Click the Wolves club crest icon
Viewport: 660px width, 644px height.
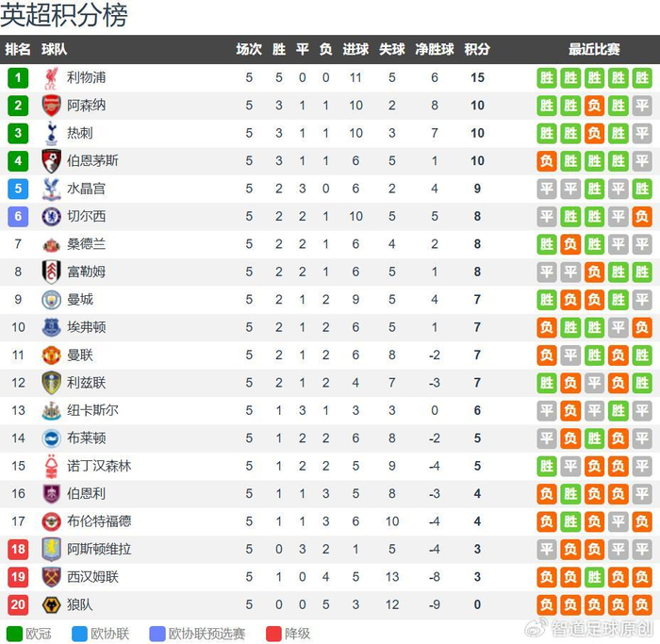click(51, 604)
